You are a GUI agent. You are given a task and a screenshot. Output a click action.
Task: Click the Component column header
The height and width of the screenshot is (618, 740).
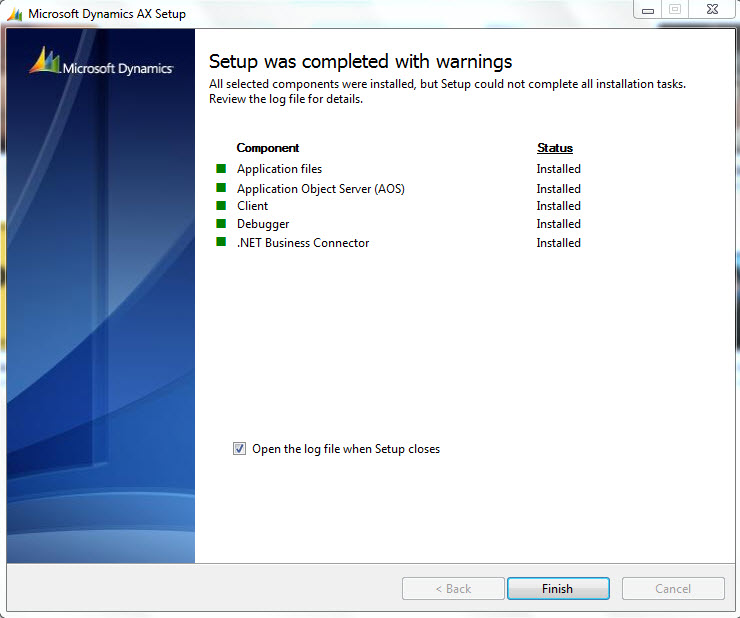coord(268,148)
